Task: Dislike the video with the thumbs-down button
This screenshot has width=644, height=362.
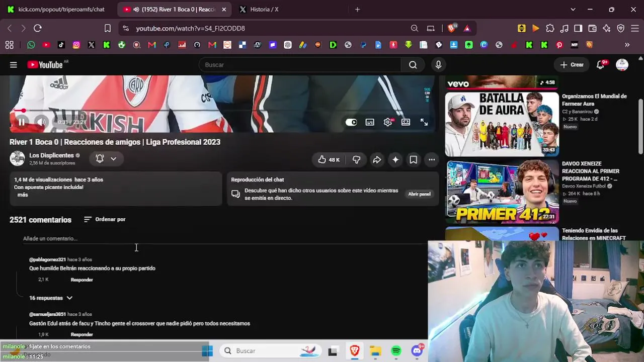Action: click(356, 160)
